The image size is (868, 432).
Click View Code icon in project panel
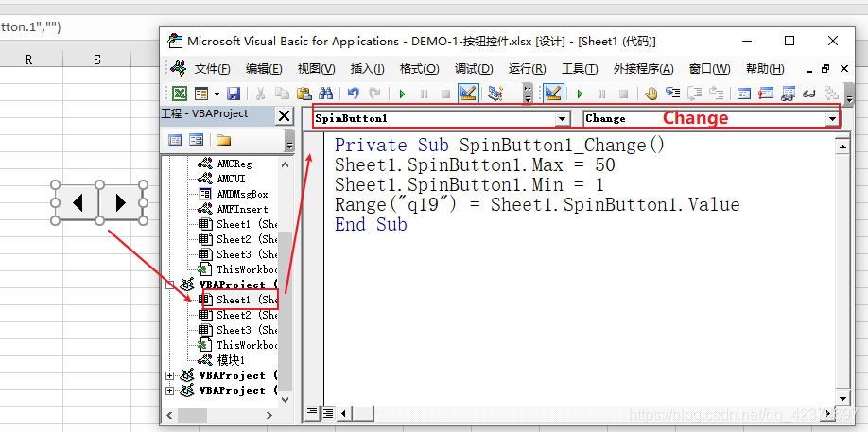pyautogui.click(x=175, y=140)
